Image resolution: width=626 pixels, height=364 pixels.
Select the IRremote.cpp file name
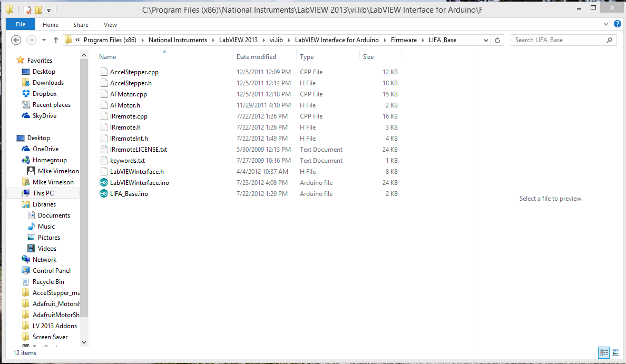pos(129,116)
